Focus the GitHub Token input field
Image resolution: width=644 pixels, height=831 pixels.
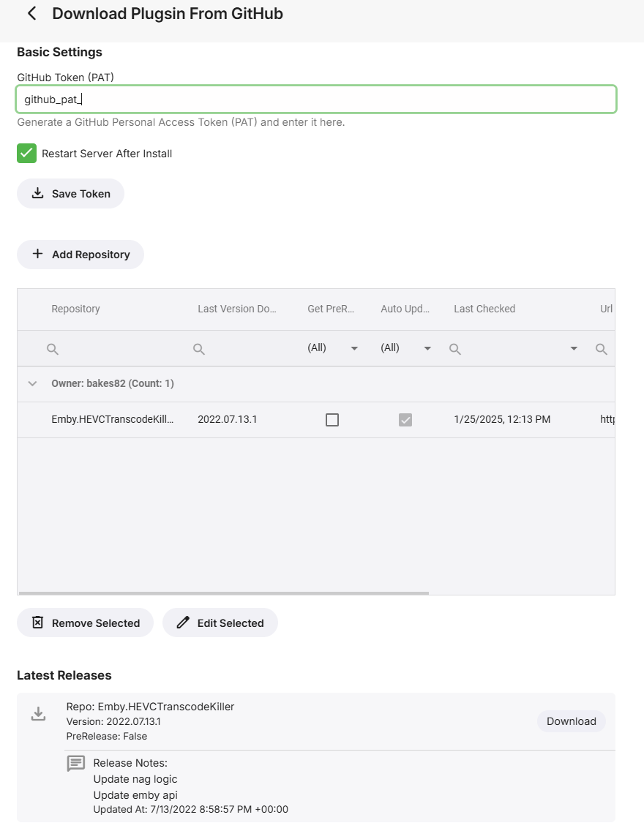pos(316,99)
